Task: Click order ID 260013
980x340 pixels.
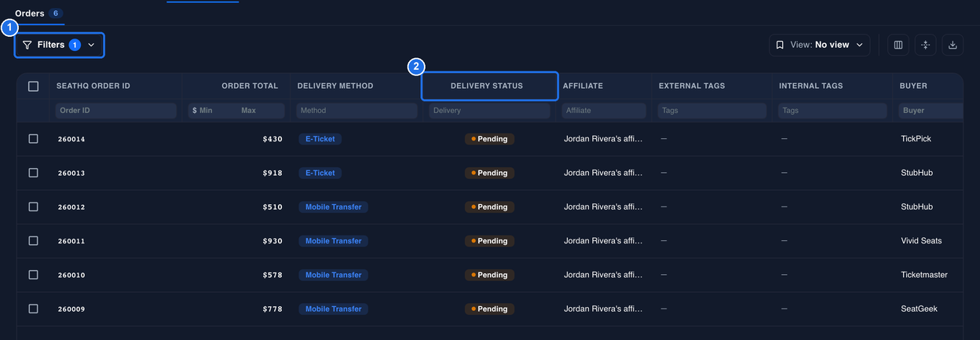Action: pos(71,173)
